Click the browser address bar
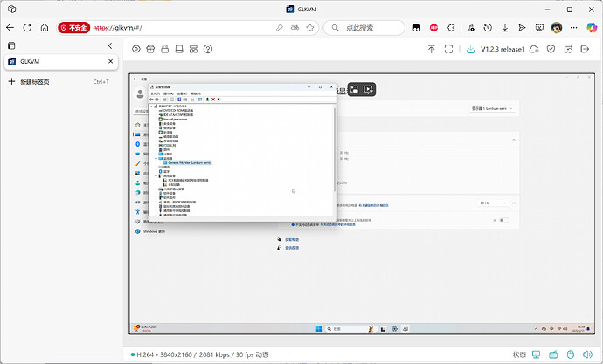This screenshot has width=603, height=364. tap(184, 27)
